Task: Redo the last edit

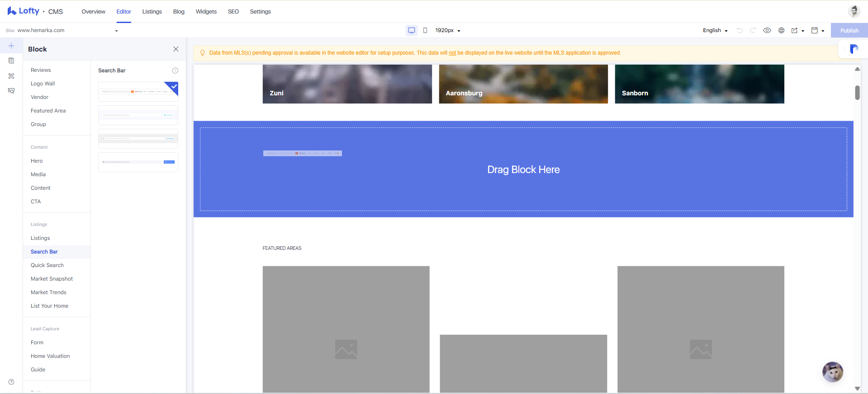Action: [753, 30]
